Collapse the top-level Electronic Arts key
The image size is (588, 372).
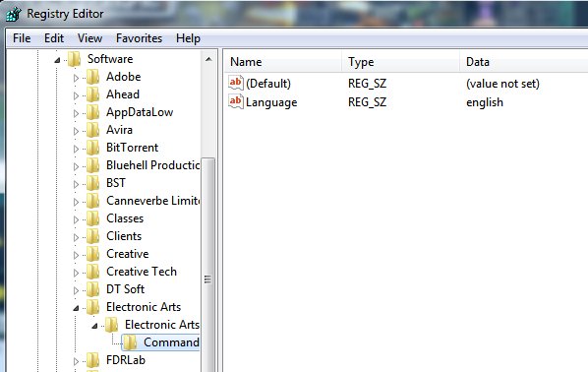[76, 308]
